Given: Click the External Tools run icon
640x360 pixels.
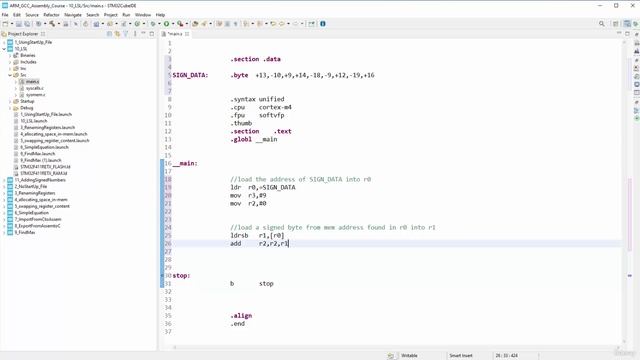Looking at the screenshot, I should [x=180, y=24].
